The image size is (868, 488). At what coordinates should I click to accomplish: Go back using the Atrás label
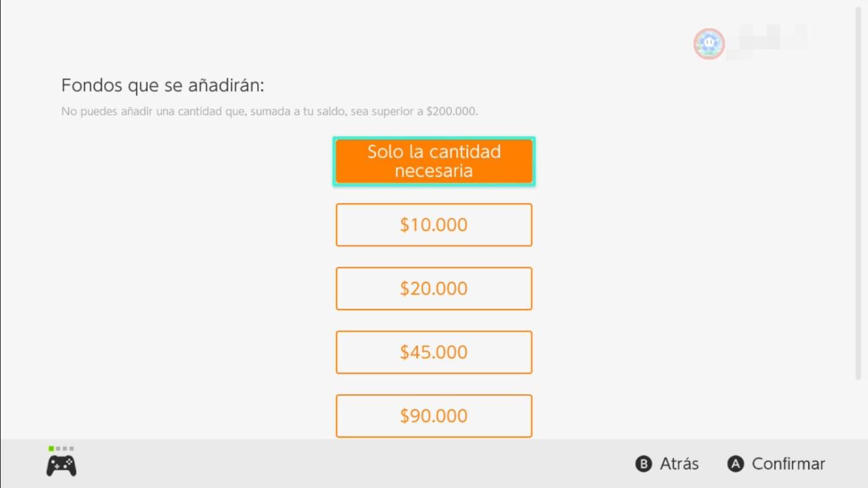point(679,464)
